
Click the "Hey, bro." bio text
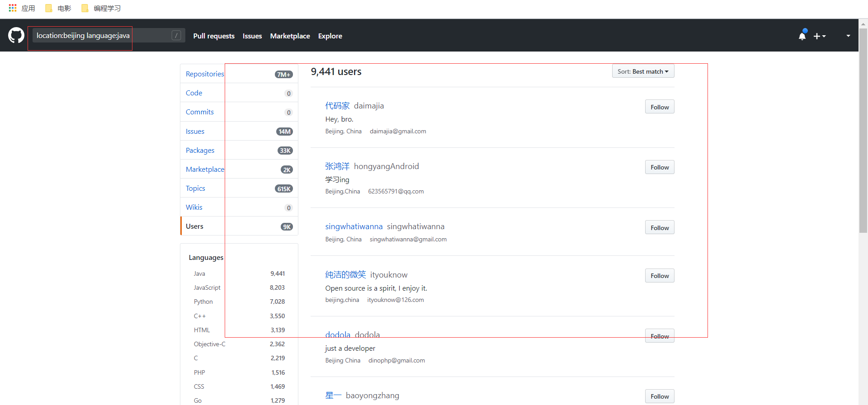339,119
